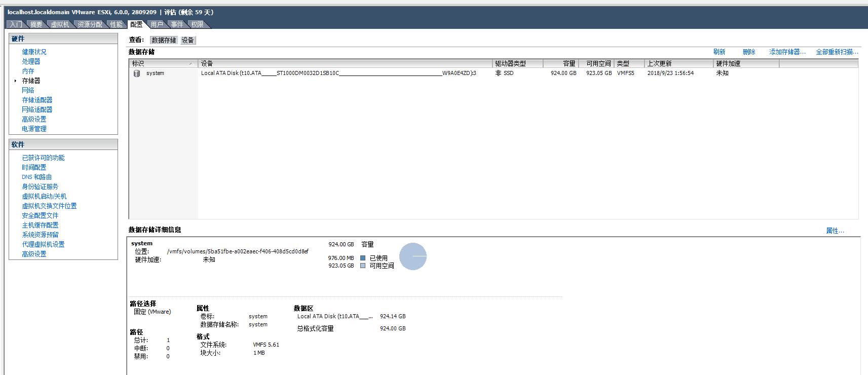Click the Local ATA Disk device cell
The height and width of the screenshot is (375, 868).
click(338, 73)
